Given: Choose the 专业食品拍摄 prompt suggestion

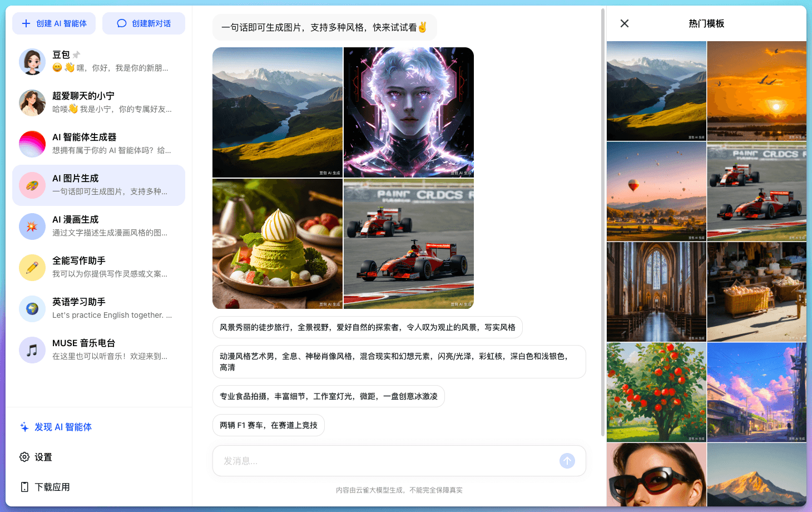Looking at the screenshot, I should click(x=329, y=396).
